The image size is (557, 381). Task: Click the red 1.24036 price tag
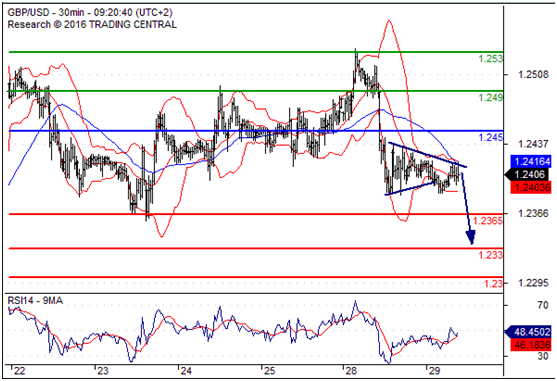(x=531, y=187)
